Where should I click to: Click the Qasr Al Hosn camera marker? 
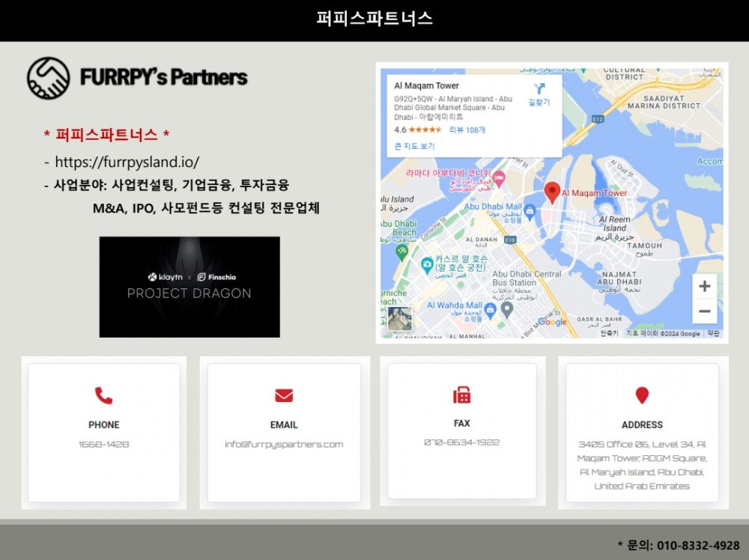pos(427,264)
